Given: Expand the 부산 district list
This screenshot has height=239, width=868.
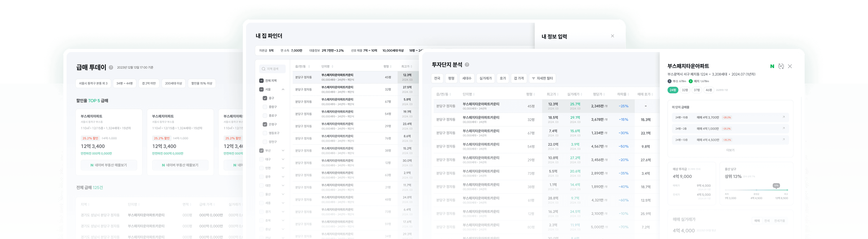Looking at the screenshot, I should point(283,150).
